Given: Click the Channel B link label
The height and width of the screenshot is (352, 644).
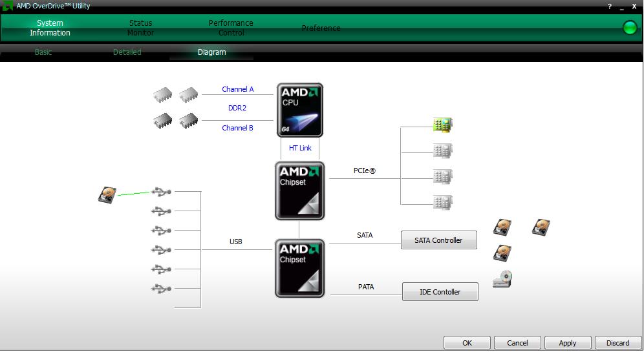Looking at the screenshot, I should [237, 128].
